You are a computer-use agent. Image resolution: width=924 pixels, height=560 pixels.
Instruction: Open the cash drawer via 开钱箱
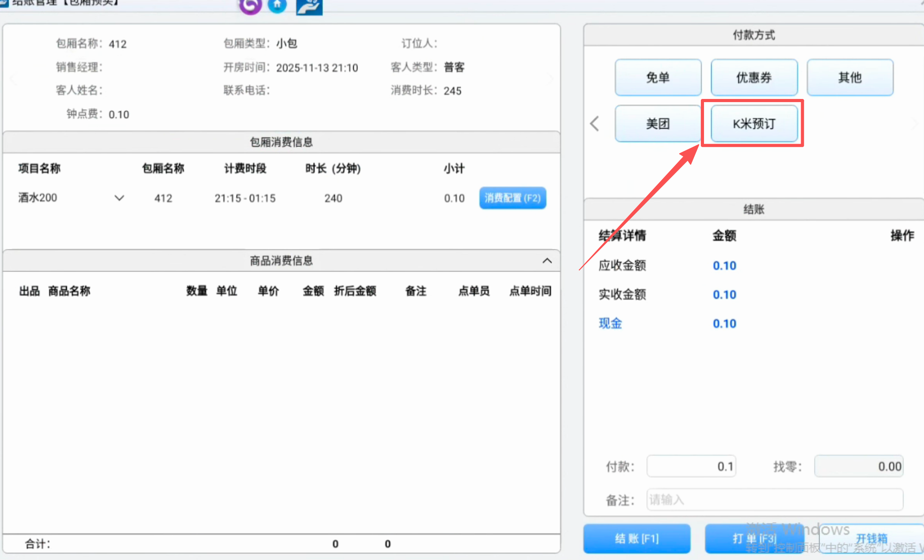tap(871, 538)
